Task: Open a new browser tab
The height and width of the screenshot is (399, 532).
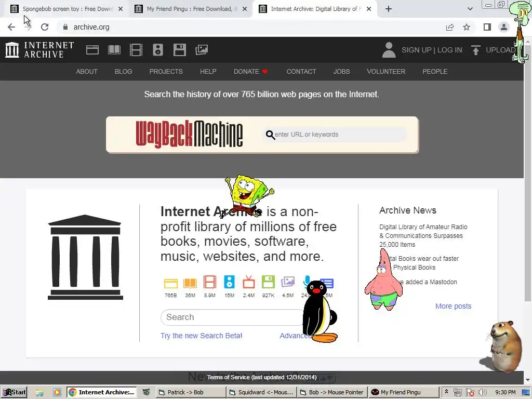Action: point(389,9)
